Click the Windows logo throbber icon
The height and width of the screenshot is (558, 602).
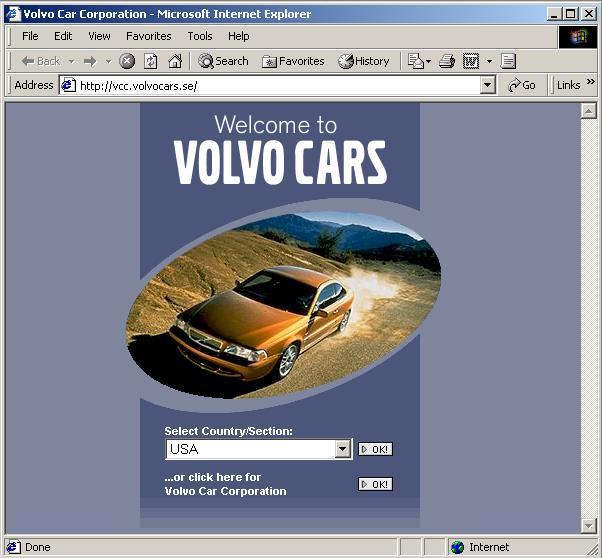coord(578,37)
